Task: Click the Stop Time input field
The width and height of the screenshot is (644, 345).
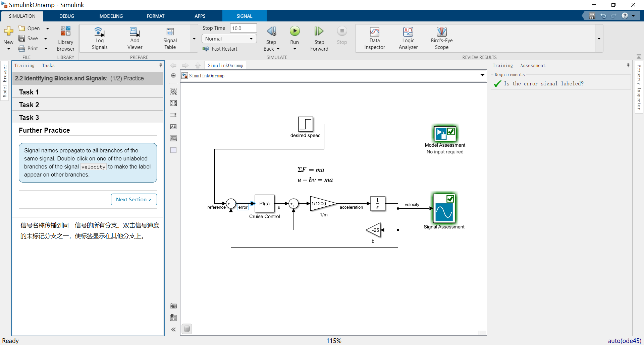Action: [x=243, y=28]
